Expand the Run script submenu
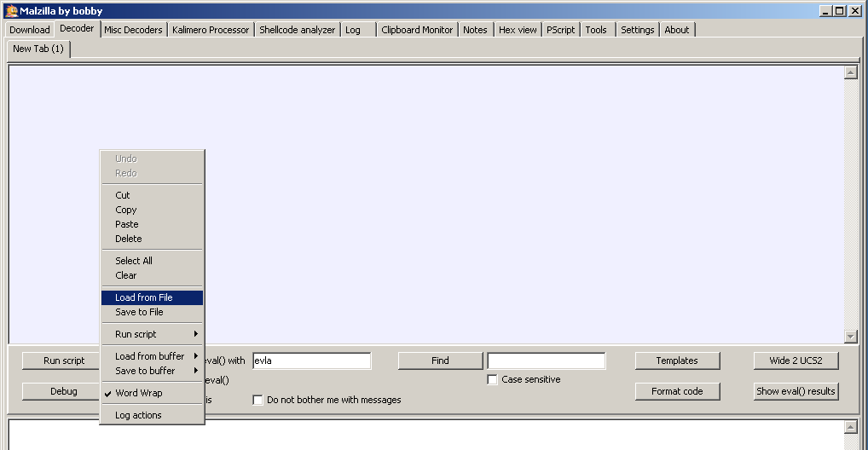This screenshot has width=868, height=450. pyautogui.click(x=152, y=334)
